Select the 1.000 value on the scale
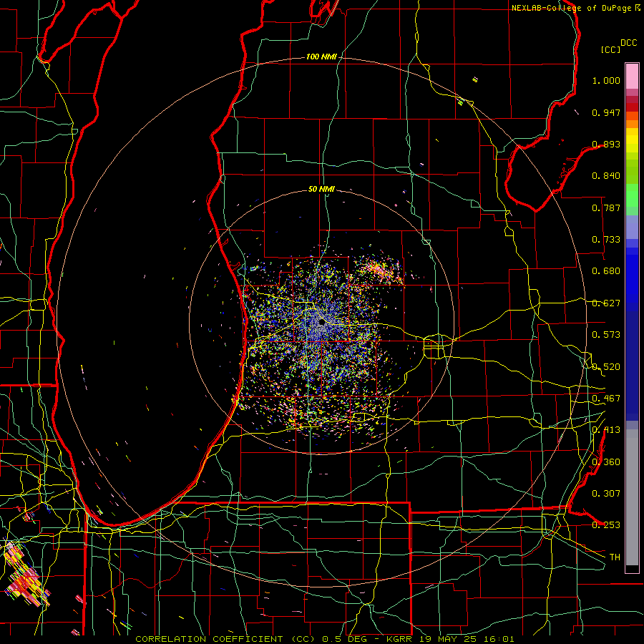 (606, 80)
